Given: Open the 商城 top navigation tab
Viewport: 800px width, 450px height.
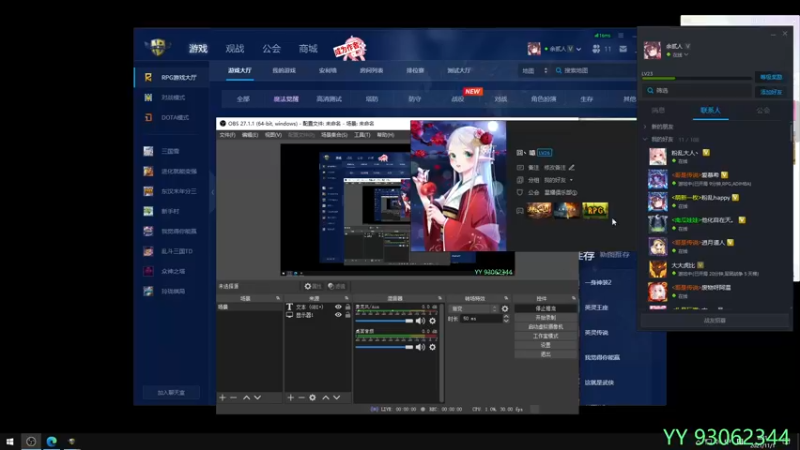Looking at the screenshot, I should click(308, 48).
